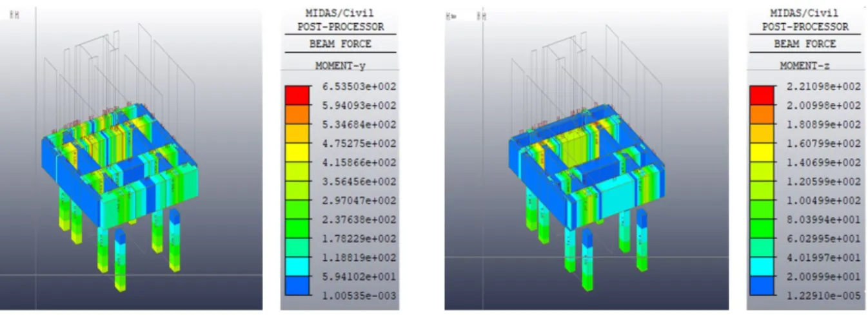
Task: Select legend value 6.02995e+001
Action: point(824,239)
